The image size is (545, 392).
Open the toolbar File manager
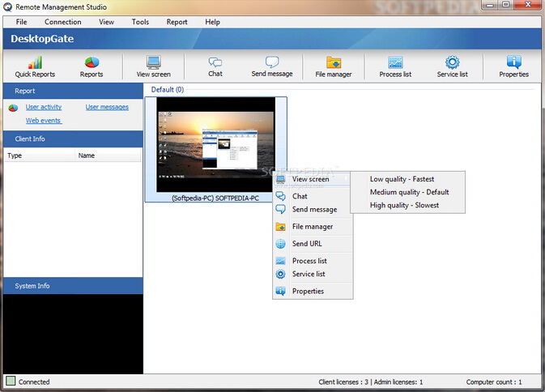(334, 66)
